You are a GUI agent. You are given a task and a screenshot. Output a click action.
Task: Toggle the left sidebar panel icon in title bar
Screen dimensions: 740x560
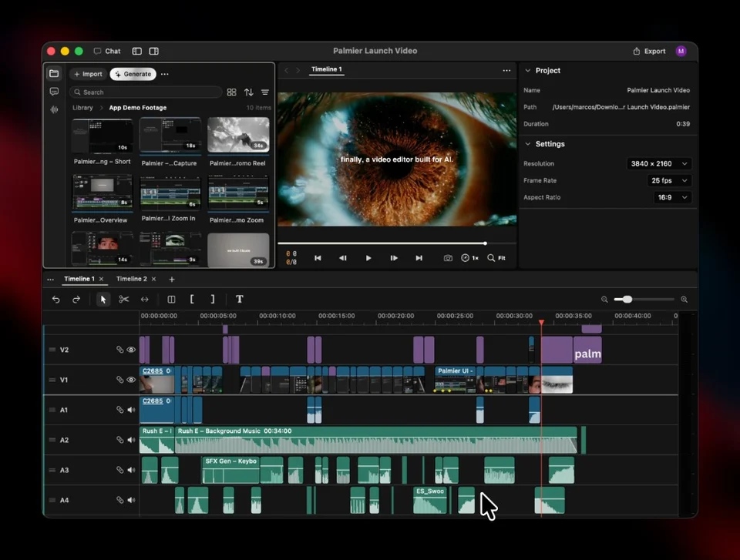[x=137, y=51]
